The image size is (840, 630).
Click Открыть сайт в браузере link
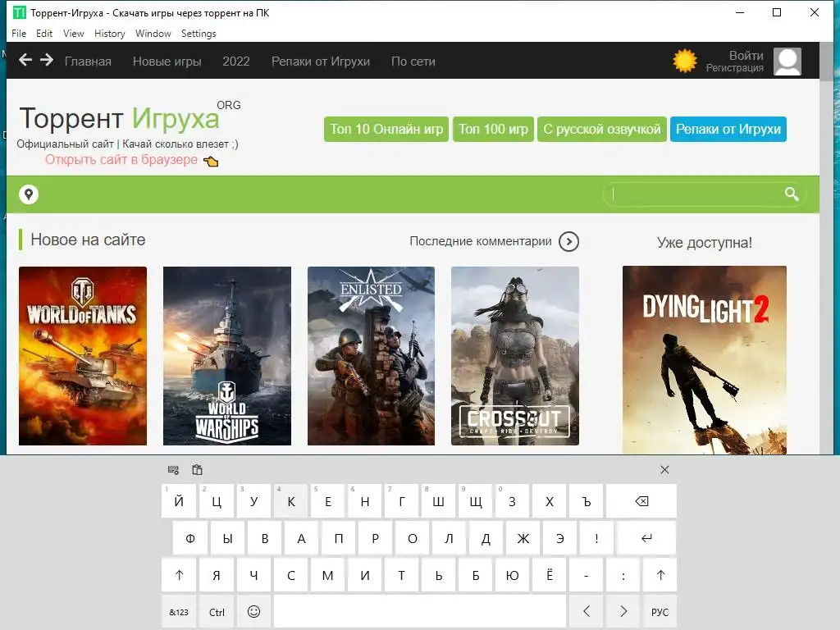pyautogui.click(x=121, y=160)
